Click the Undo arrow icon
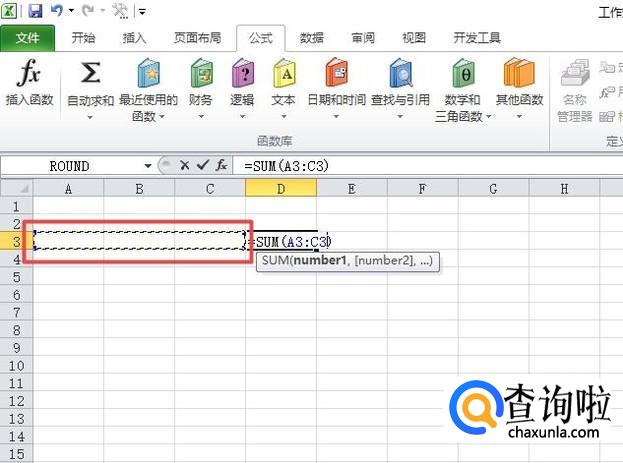Viewport: 623px width, 463px height. (x=57, y=10)
